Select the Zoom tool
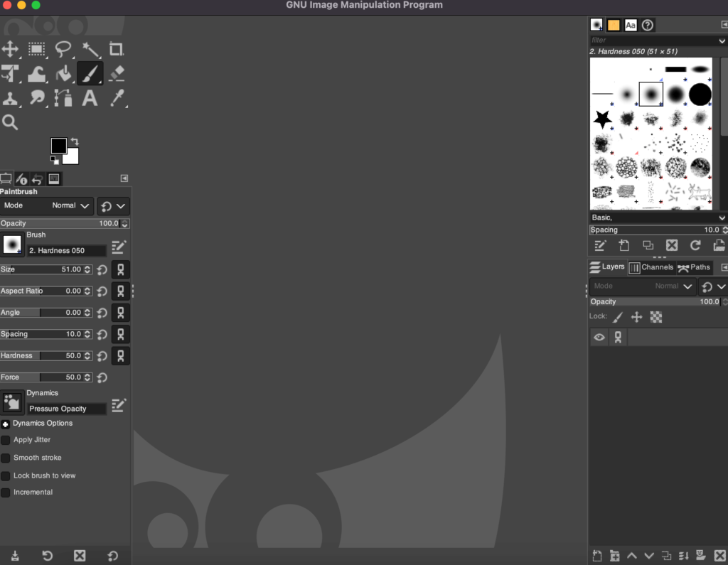Viewport: 728px width, 565px height. (x=10, y=122)
